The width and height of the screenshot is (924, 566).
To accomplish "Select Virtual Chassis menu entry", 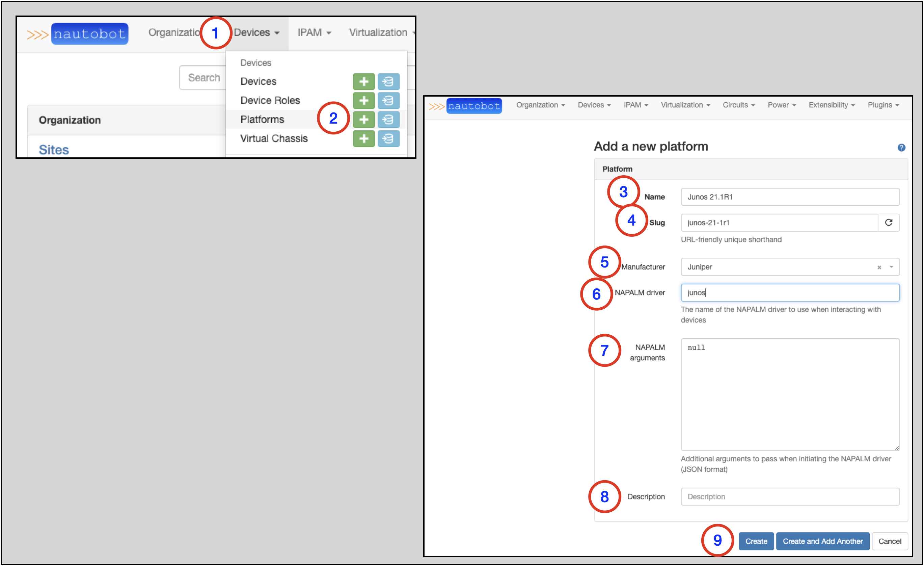I will coord(274,138).
